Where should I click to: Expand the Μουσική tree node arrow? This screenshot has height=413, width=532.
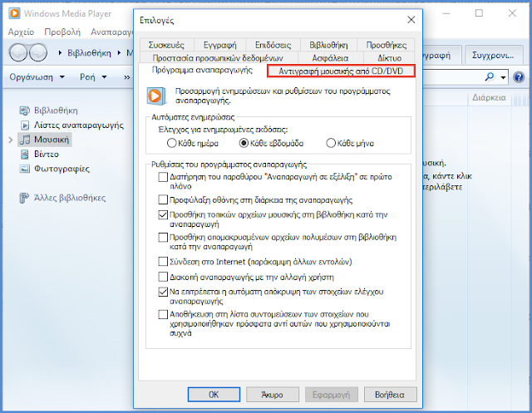click(11, 140)
